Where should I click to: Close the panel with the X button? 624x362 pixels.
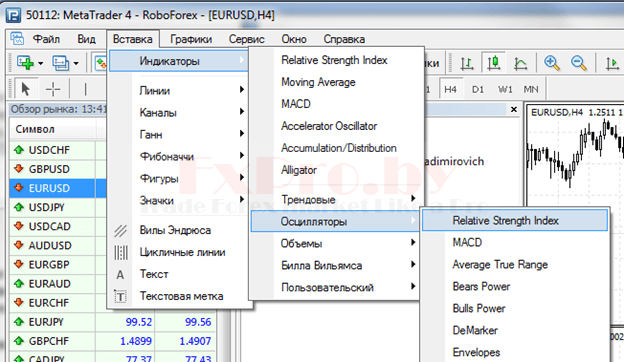pyautogui.click(x=514, y=109)
